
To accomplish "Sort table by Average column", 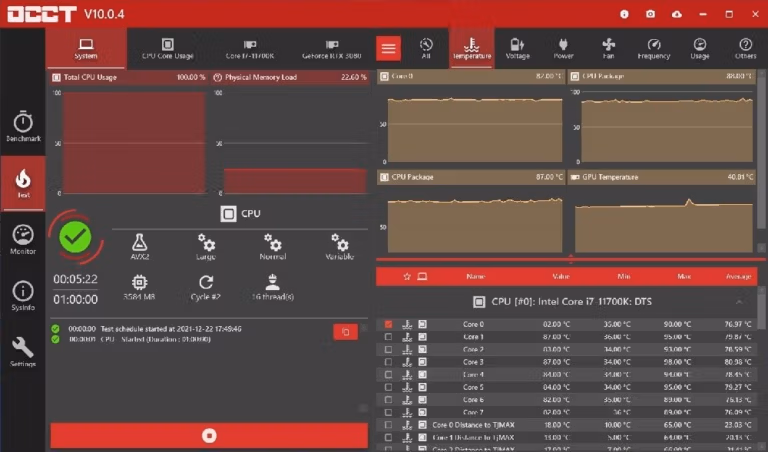I will coord(739,277).
